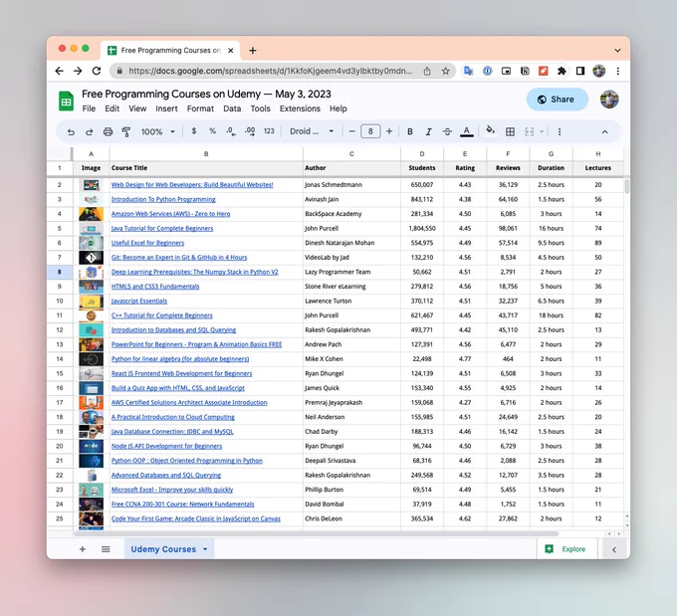677x616 pixels.
Task: Toggle the browser side panel icon
Action: [580, 71]
